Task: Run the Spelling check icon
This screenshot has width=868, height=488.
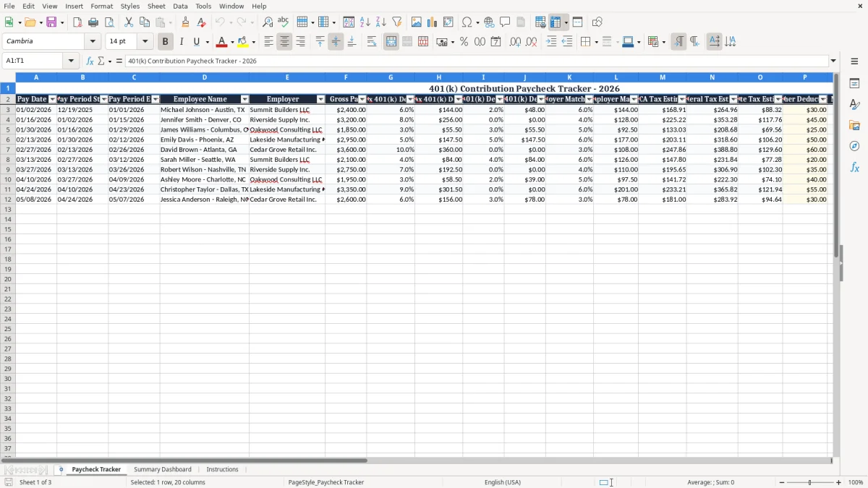Action: pos(284,22)
